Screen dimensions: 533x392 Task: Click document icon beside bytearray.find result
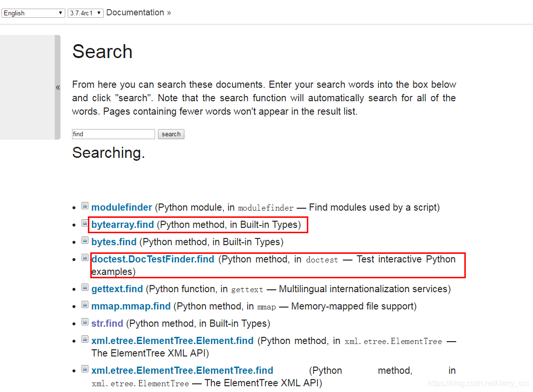pyautogui.click(x=85, y=223)
